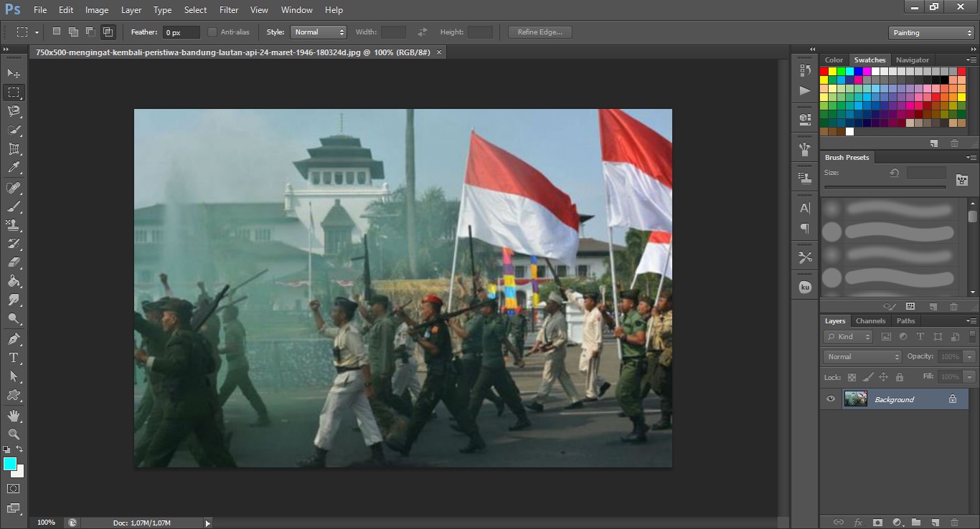The width and height of the screenshot is (980, 529).
Task: Pick the pure red swatch in Swatches
Action: [824, 72]
